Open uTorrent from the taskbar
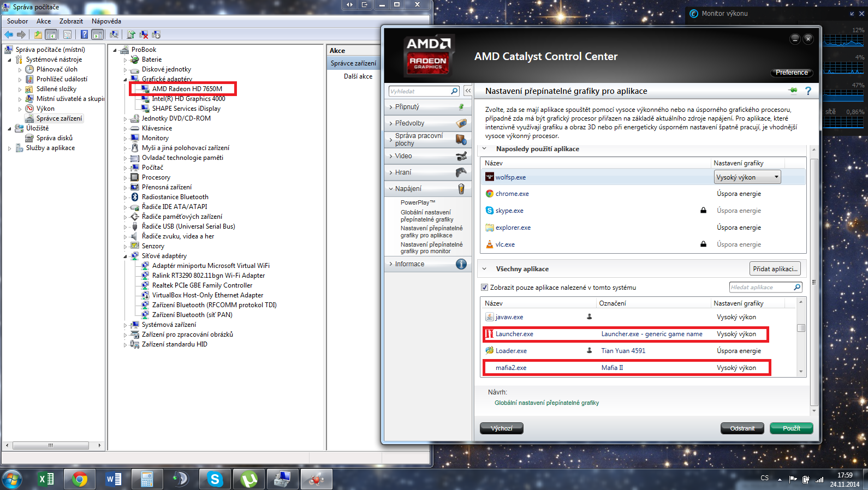868x490 pixels. (249, 479)
